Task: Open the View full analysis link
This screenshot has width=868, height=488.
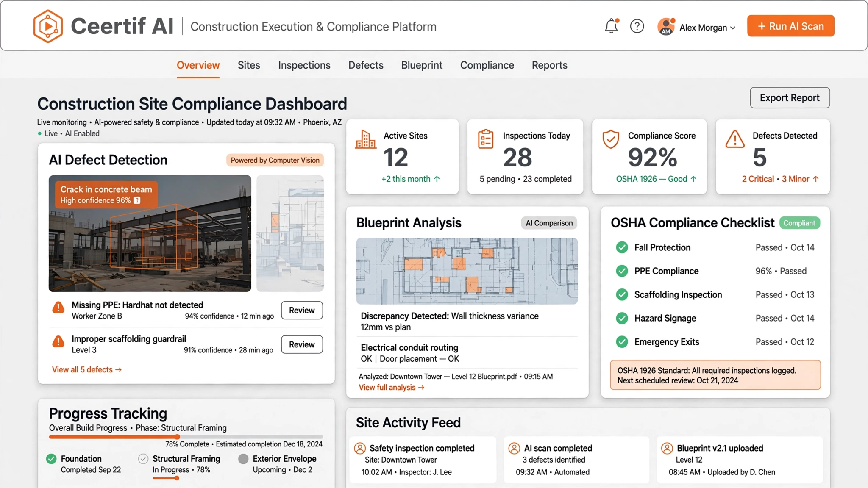Action: click(x=392, y=388)
